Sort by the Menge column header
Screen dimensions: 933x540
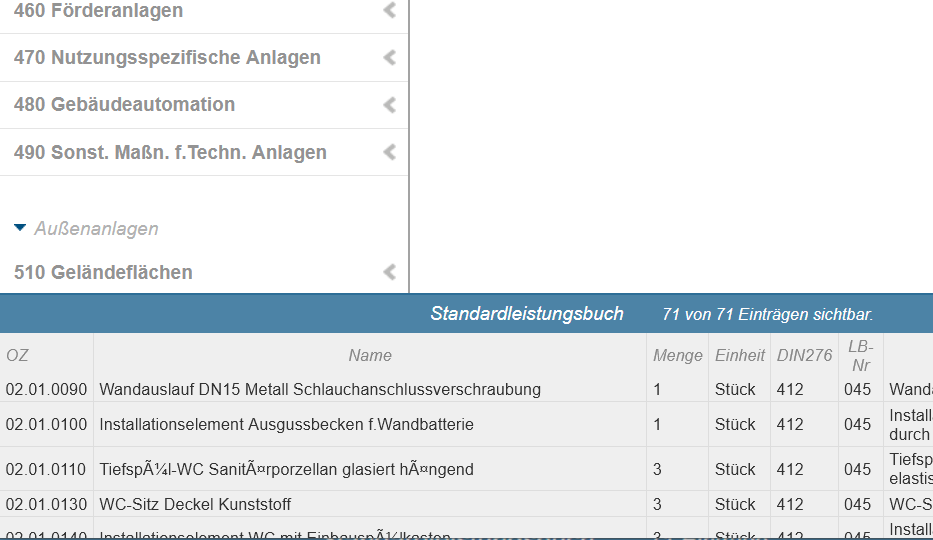(x=678, y=356)
